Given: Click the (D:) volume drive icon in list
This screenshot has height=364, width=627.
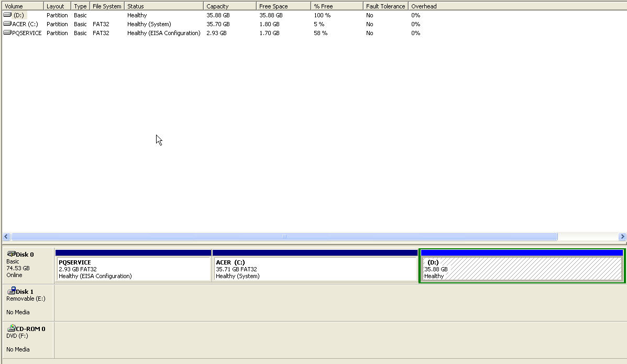Looking at the screenshot, I should pos(7,15).
